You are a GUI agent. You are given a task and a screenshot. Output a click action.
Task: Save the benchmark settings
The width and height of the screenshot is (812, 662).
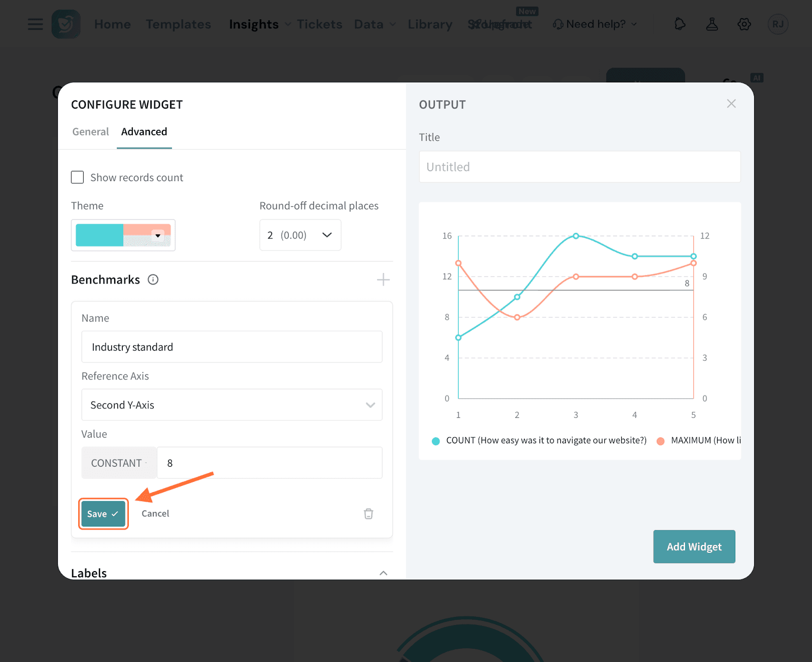[x=103, y=514]
